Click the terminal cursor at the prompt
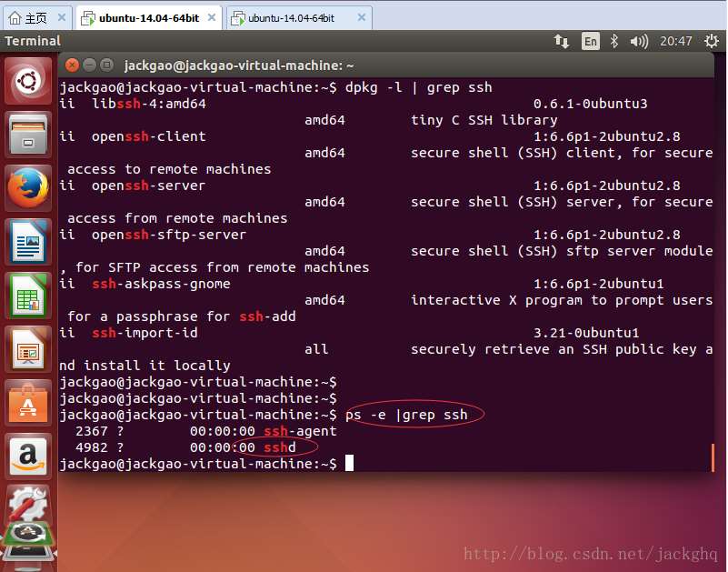 (349, 463)
